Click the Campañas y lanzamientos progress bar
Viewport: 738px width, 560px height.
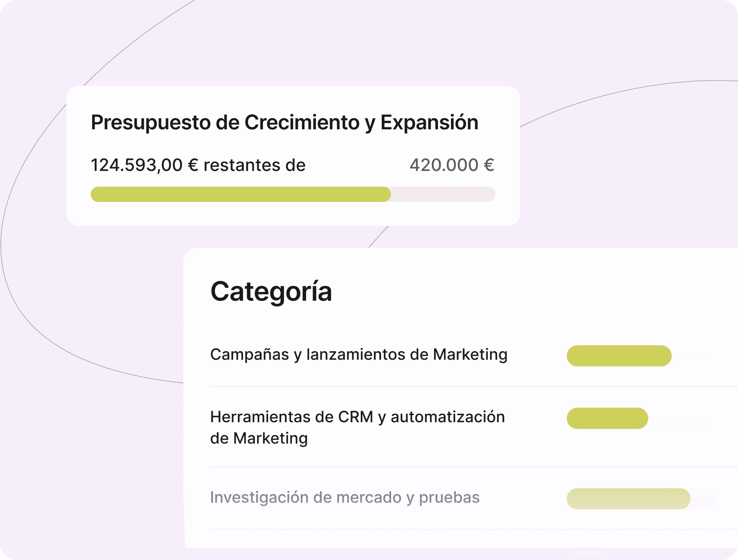point(619,356)
